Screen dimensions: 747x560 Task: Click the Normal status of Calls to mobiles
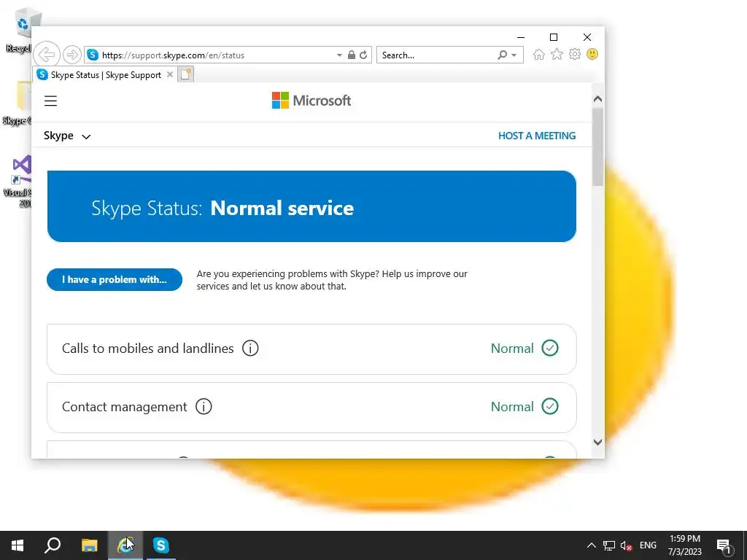pos(512,349)
